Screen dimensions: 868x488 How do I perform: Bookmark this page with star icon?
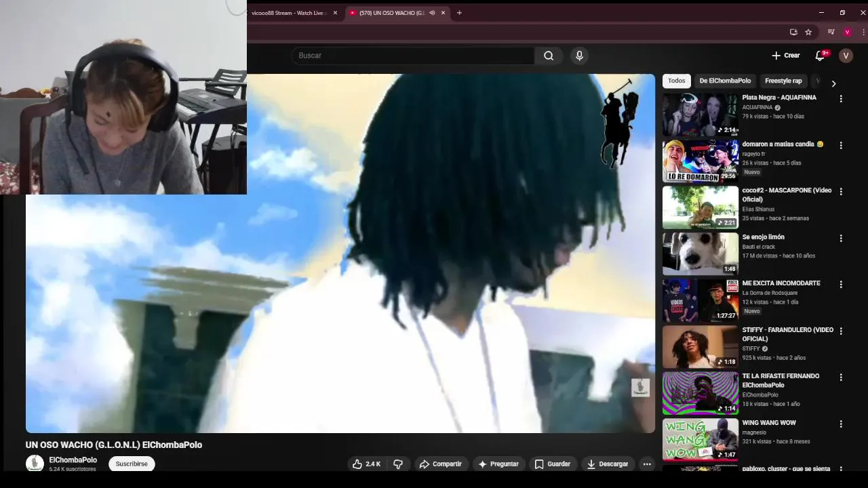pos(808,32)
